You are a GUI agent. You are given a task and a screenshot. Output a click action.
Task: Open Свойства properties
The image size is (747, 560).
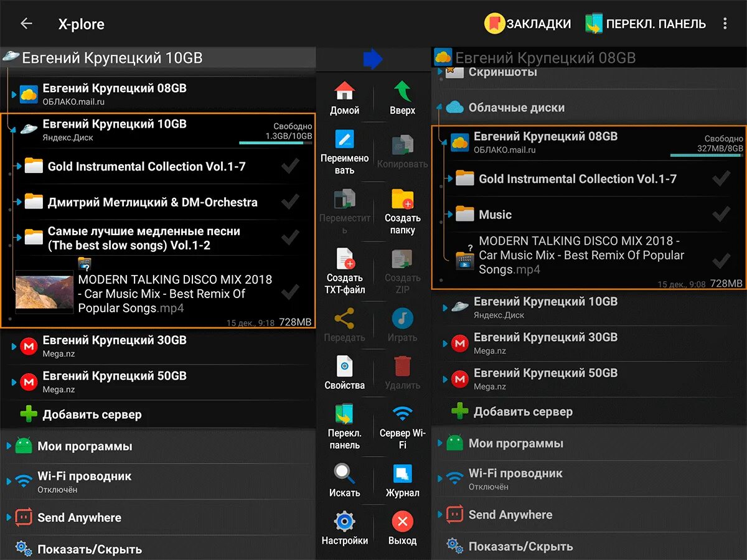pos(344,373)
